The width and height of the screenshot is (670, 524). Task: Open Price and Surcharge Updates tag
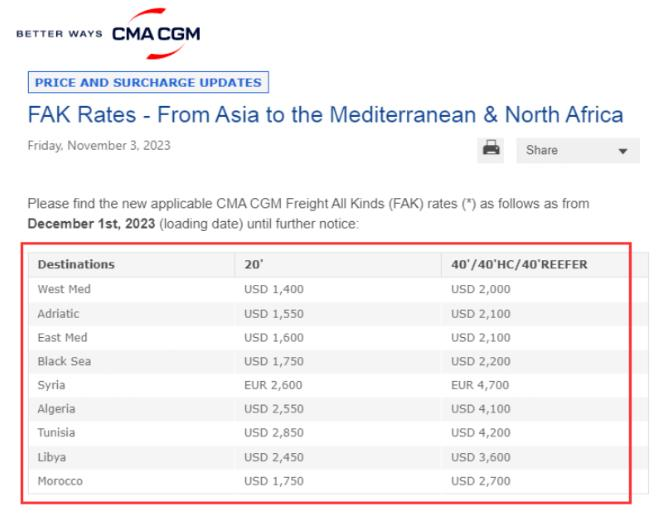(148, 82)
